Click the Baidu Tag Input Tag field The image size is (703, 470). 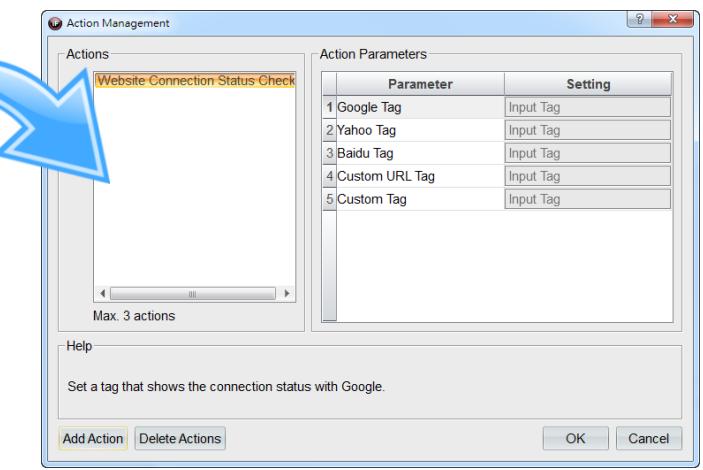point(588,153)
